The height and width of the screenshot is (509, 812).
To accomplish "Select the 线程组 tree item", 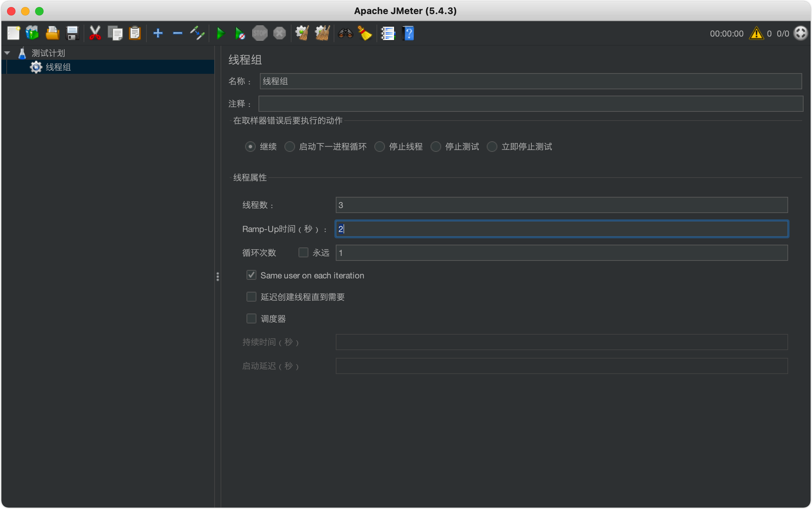I will click(58, 67).
